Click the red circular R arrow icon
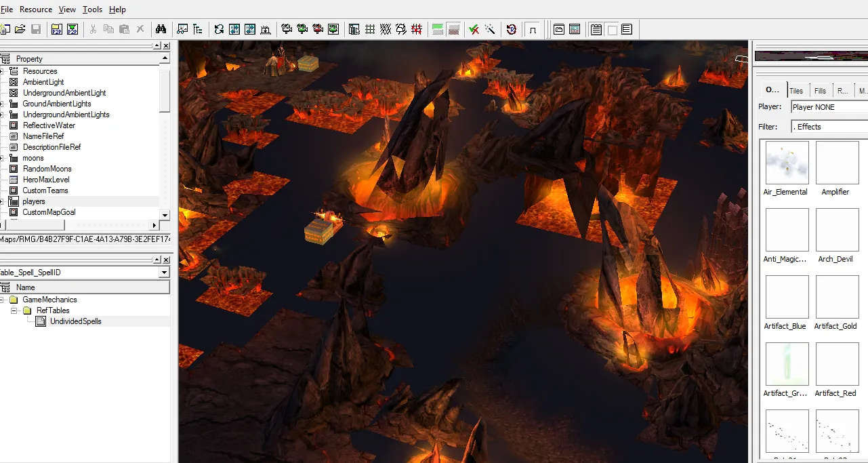Screen dimensions: 868x463 point(512,29)
